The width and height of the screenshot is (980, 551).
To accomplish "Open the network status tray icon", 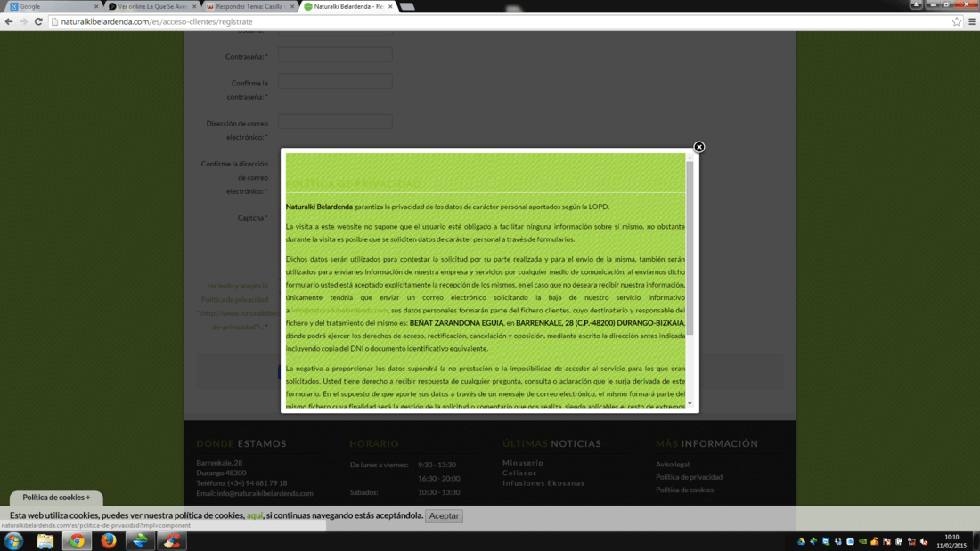I will click(911, 541).
